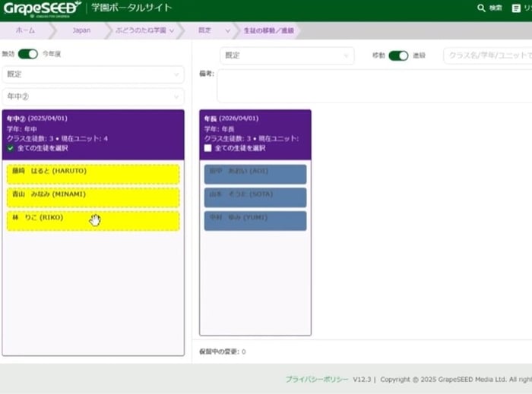Open the search magnifier icon
The height and width of the screenshot is (394, 532).
481,8
